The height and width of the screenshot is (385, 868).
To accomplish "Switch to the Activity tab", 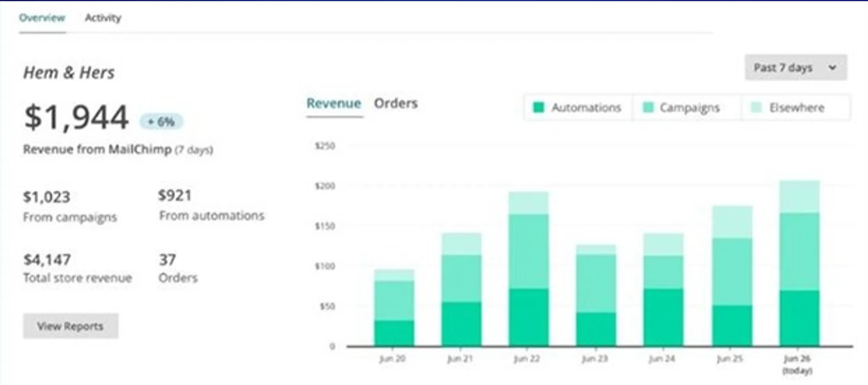I will click(x=103, y=18).
